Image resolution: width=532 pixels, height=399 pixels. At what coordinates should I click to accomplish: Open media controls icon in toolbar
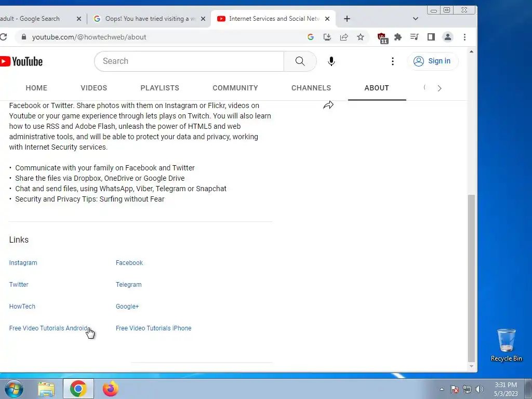click(x=414, y=37)
